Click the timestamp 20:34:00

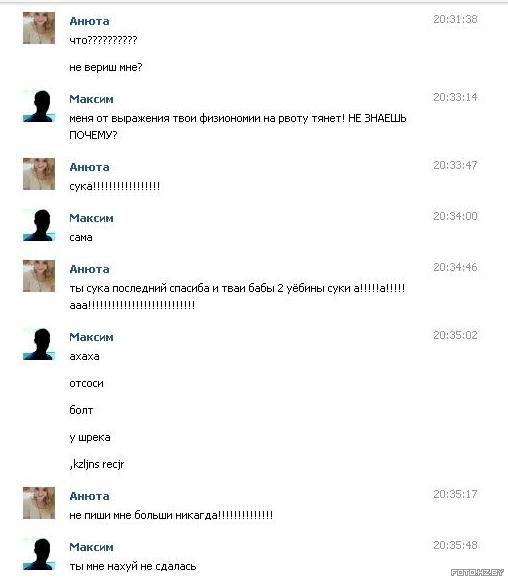pyautogui.click(x=455, y=216)
